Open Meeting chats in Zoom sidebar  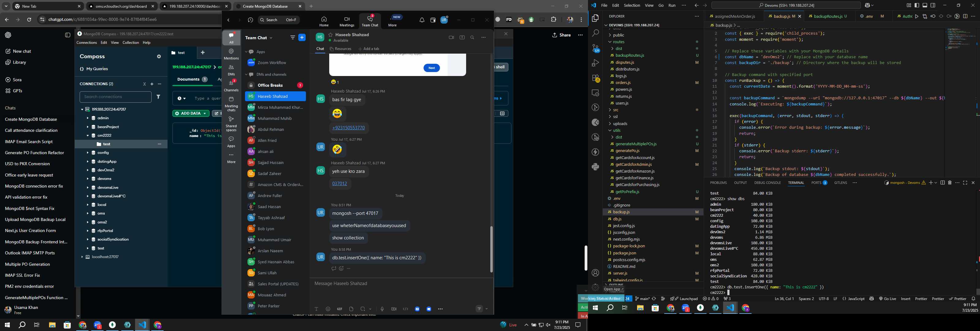[231, 104]
